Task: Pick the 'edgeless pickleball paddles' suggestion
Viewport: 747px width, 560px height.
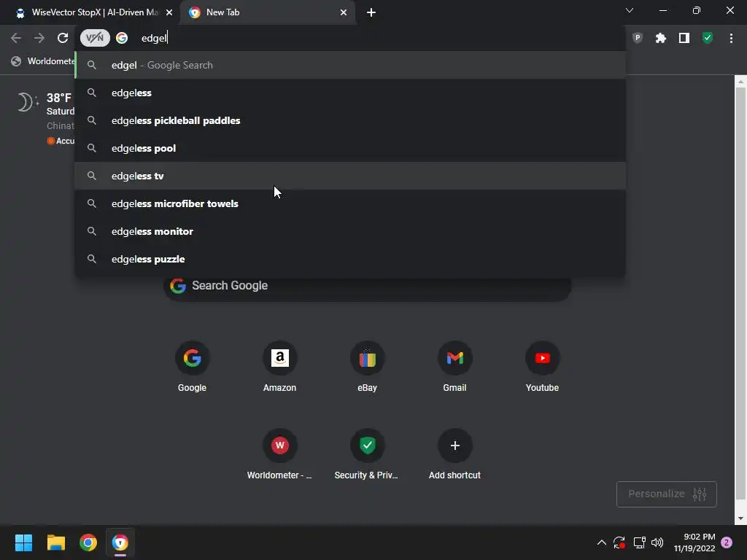Action: pyautogui.click(x=350, y=120)
